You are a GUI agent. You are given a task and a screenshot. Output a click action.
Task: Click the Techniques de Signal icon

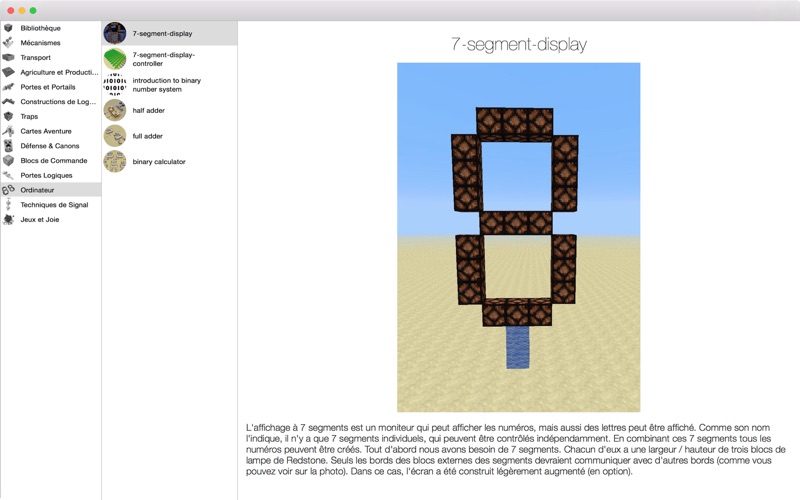[8, 205]
